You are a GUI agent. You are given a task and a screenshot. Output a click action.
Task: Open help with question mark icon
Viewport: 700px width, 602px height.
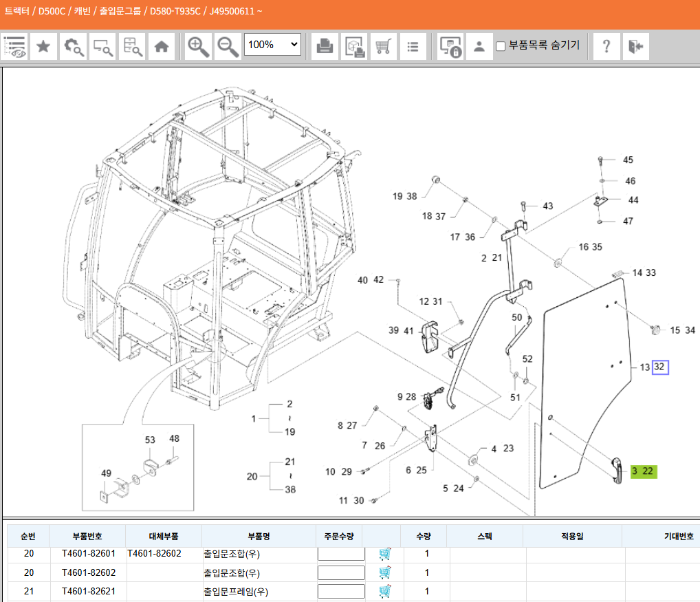[606, 46]
